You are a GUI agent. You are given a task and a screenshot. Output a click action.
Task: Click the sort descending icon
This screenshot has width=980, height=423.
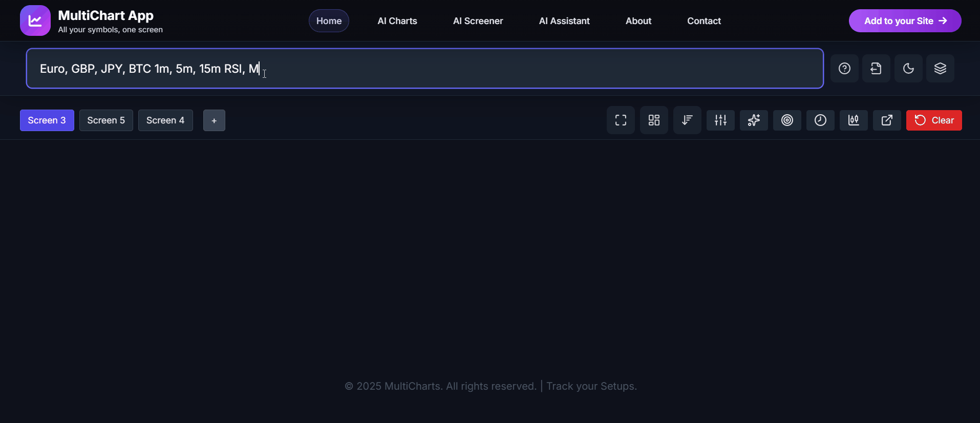pos(687,120)
